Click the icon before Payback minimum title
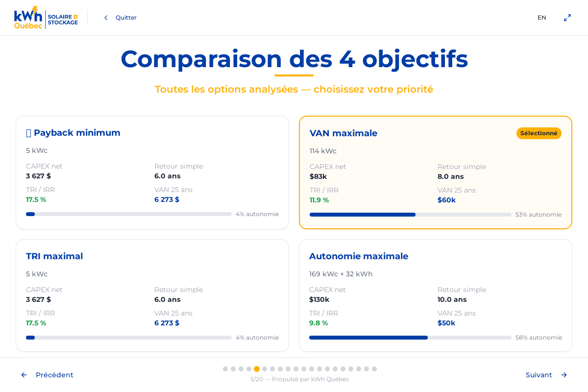Image resolution: width=588 pixels, height=392 pixels. [28, 133]
